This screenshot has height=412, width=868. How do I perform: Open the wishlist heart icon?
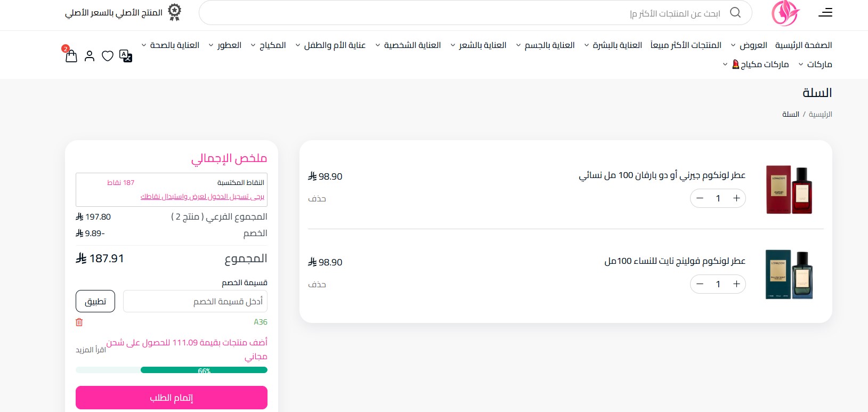[108, 56]
